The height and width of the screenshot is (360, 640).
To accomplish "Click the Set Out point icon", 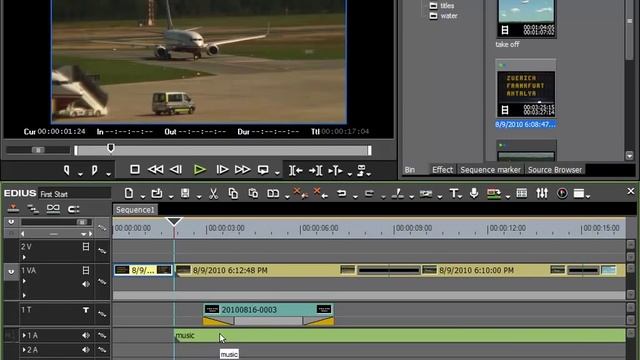I will click(94, 170).
